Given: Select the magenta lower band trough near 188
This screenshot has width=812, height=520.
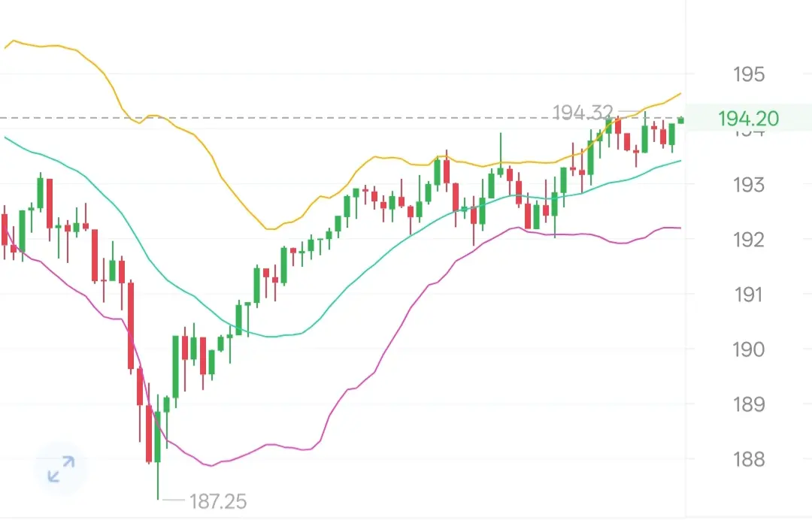Looking at the screenshot, I should [211, 465].
